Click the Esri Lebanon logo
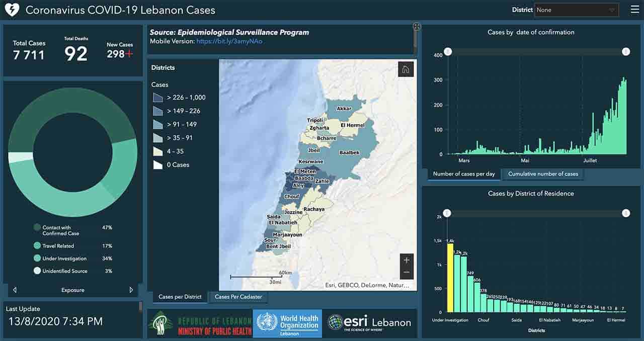The image size is (644, 341). tap(369, 322)
